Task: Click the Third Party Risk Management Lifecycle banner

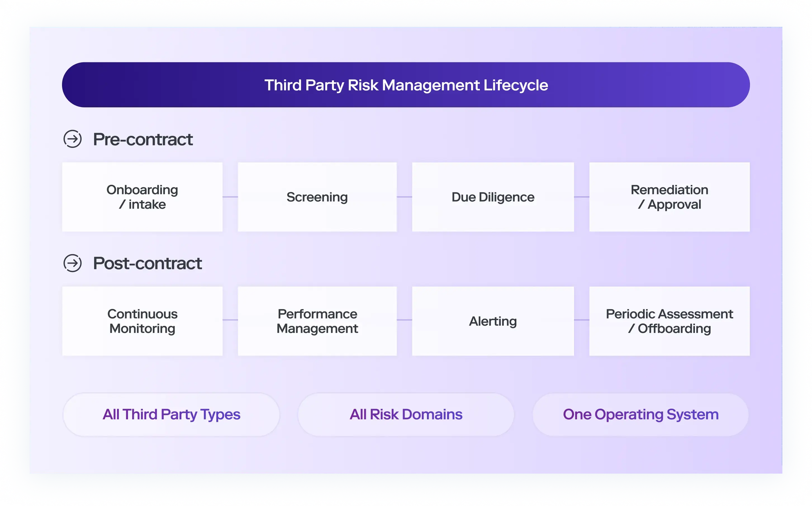Action: tap(406, 85)
